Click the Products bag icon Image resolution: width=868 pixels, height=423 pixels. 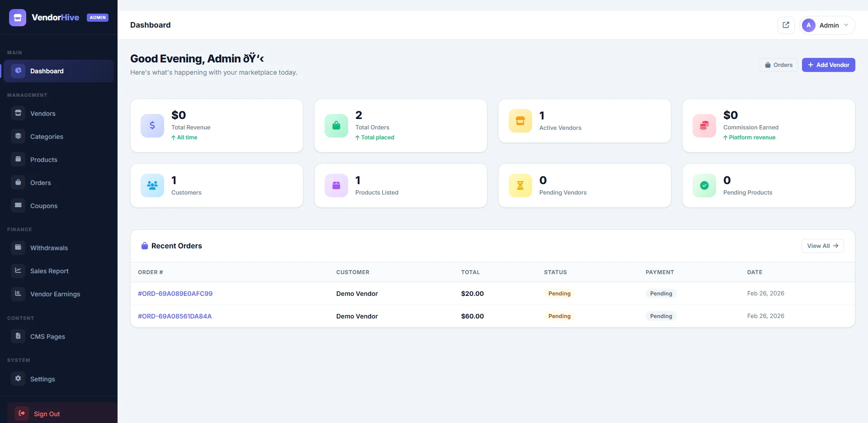(x=18, y=159)
